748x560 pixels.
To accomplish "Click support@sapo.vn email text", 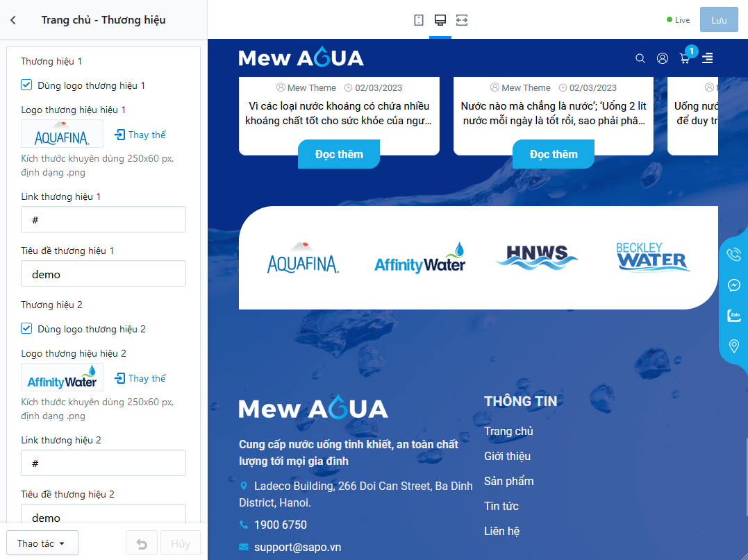I will click(298, 547).
